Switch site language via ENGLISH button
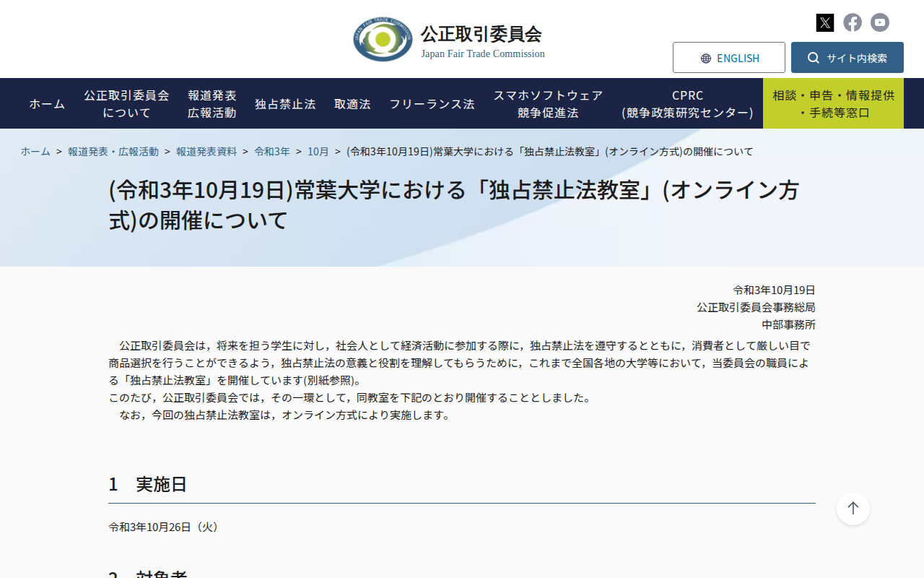This screenshot has height=578, width=924. tap(729, 58)
